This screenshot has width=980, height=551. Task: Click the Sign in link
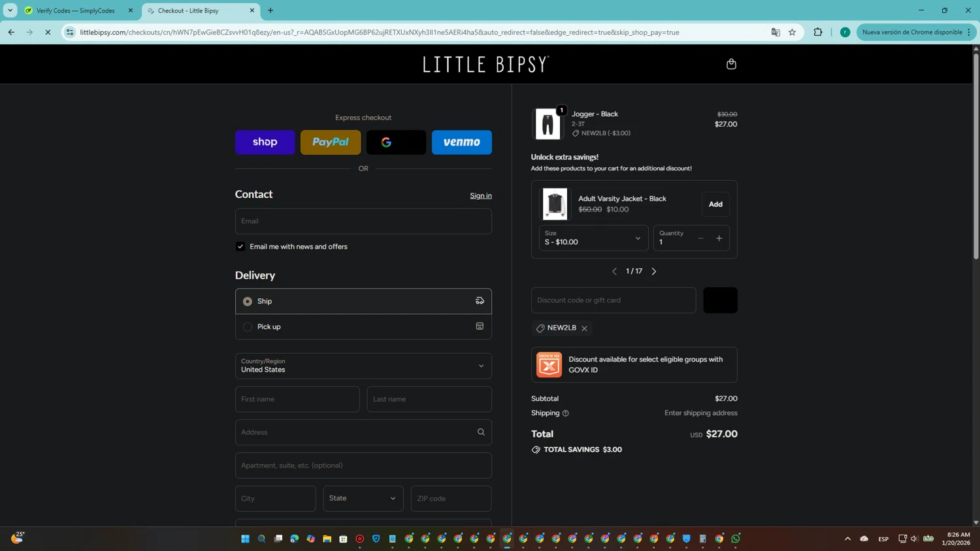coord(481,196)
